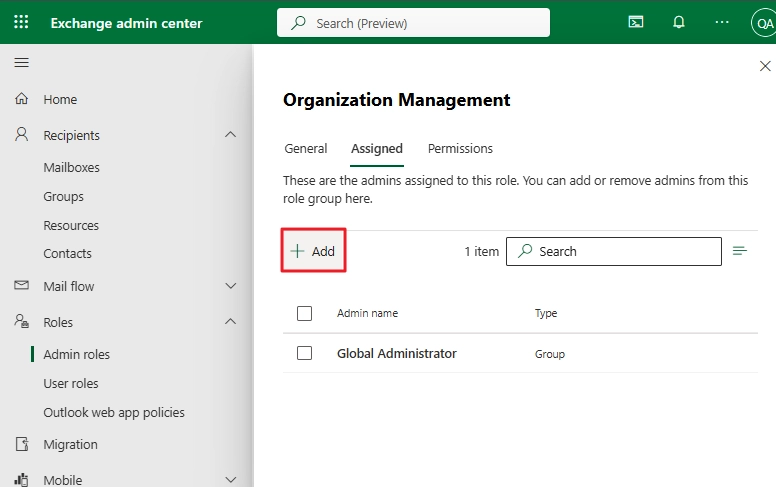776x487 pixels.
Task: Sort by the Type column header
Action: pyautogui.click(x=546, y=313)
